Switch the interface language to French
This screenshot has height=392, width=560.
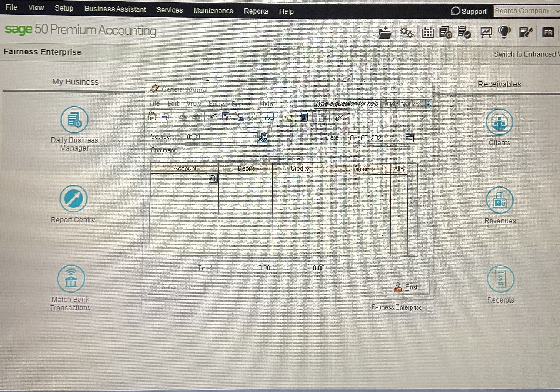[548, 32]
